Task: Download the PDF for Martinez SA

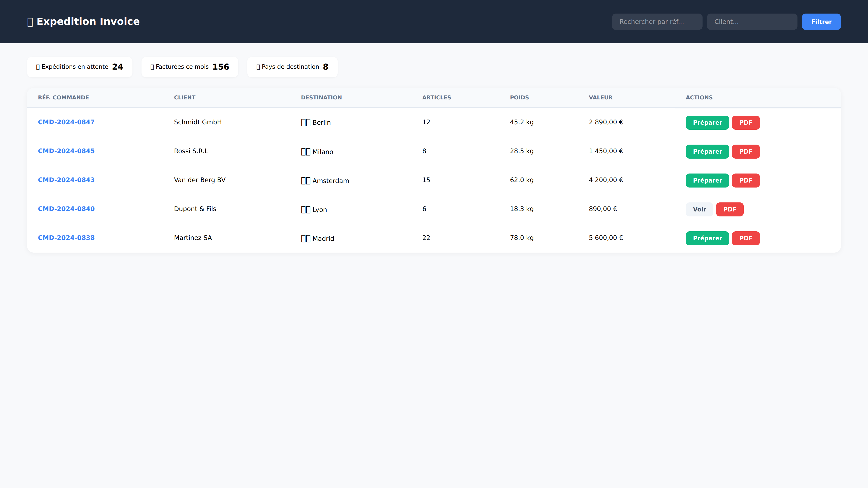Action: [x=746, y=238]
